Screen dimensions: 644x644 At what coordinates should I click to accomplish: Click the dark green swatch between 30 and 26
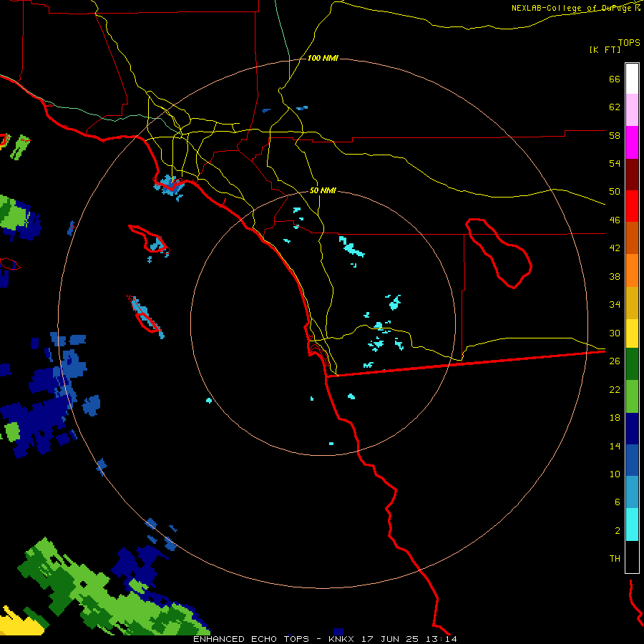tap(632, 364)
